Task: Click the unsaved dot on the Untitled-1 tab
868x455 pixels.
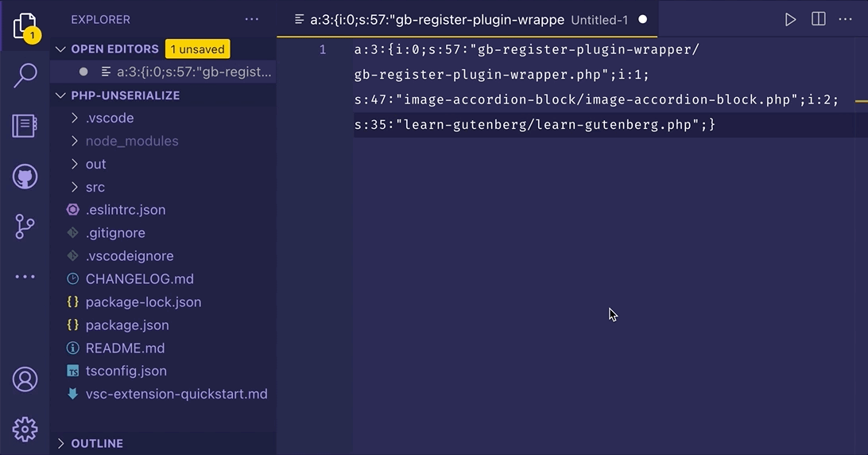Action: (x=643, y=19)
